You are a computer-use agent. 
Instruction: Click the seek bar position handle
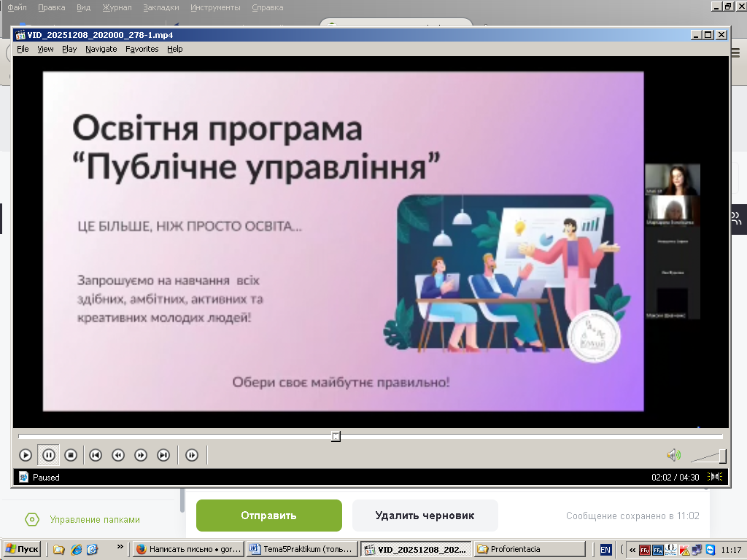pos(336,436)
